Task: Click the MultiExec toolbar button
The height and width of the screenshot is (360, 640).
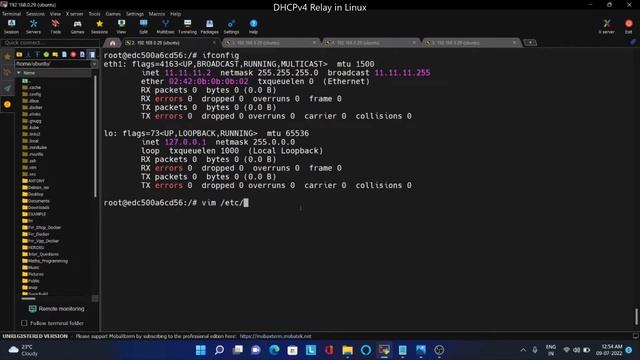Action: click(165, 27)
